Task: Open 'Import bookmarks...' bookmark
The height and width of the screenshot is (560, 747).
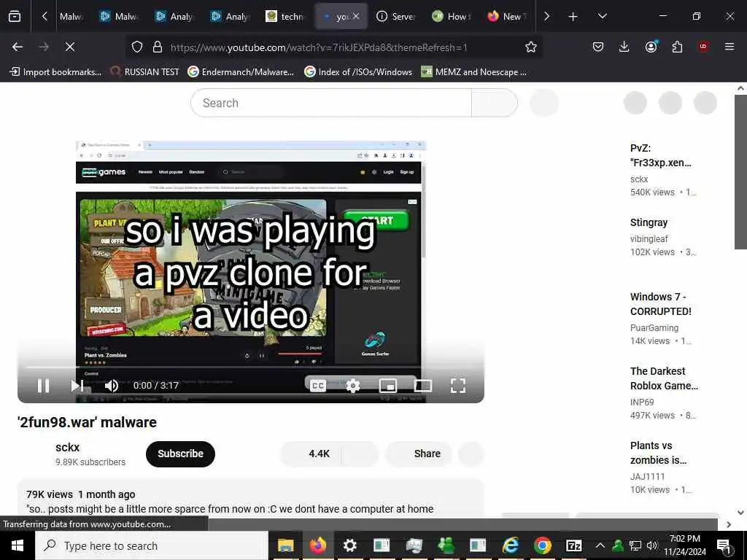Action: [x=55, y=72]
